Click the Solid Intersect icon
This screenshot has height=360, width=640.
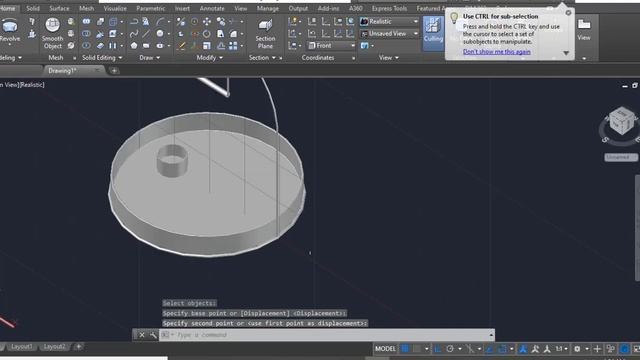tap(86, 46)
